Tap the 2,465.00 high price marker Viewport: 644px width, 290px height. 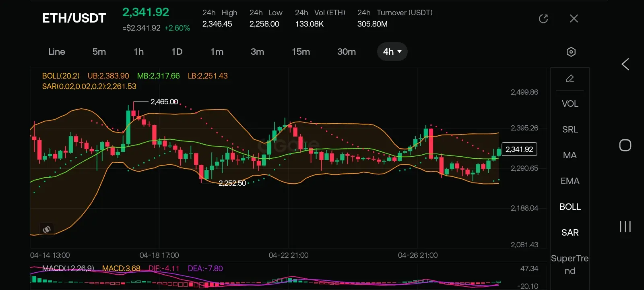(x=164, y=102)
